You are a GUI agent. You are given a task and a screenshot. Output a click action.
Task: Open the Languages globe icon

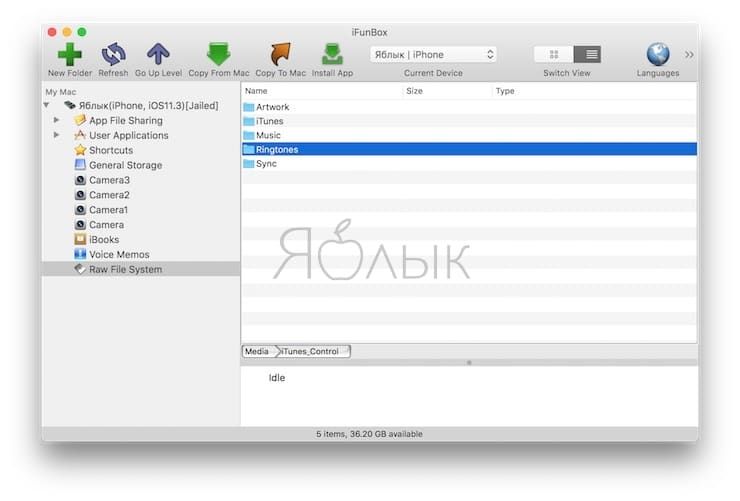[x=658, y=54]
